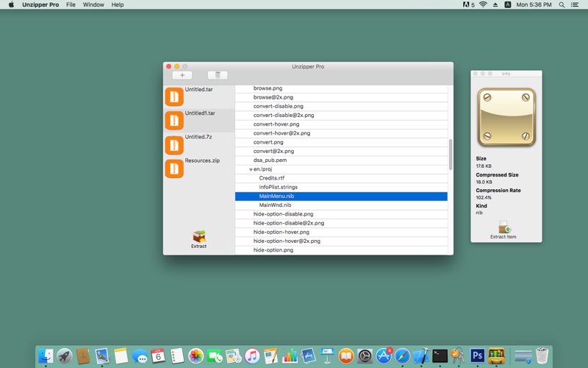The width and height of the screenshot is (588, 368).
Task: Open Photoshop in the Dock
Action: pyautogui.click(x=477, y=355)
